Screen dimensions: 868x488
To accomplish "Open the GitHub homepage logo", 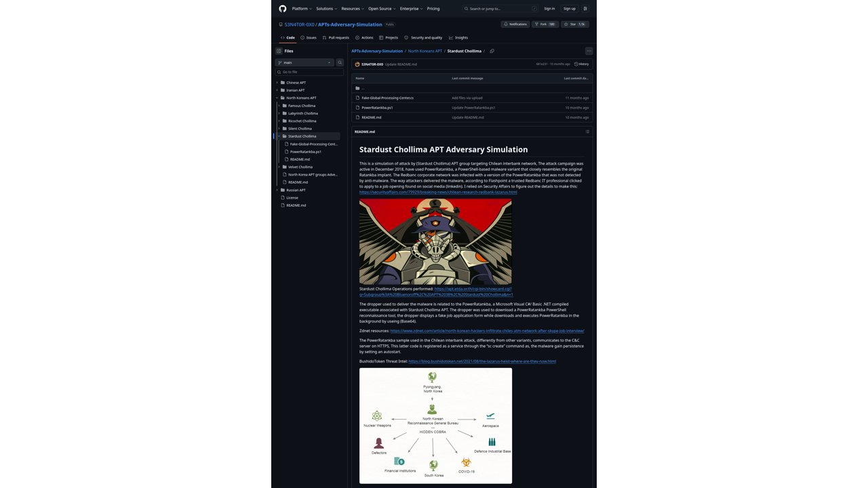I will (x=283, y=9).
